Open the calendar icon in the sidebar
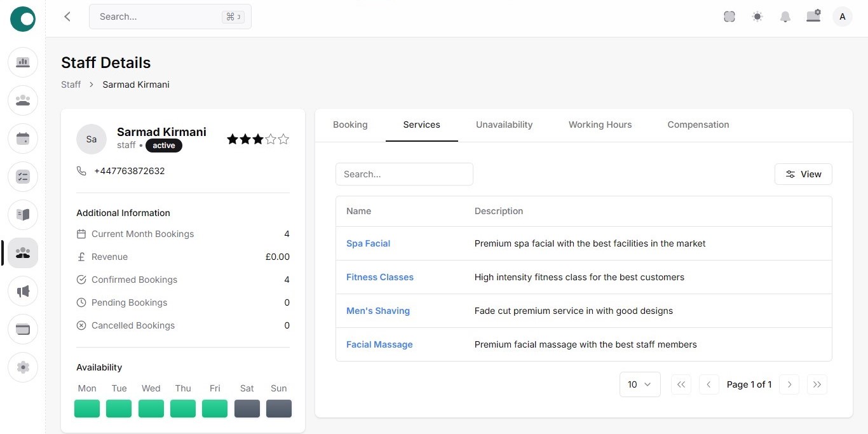868x434 pixels. [x=23, y=139]
